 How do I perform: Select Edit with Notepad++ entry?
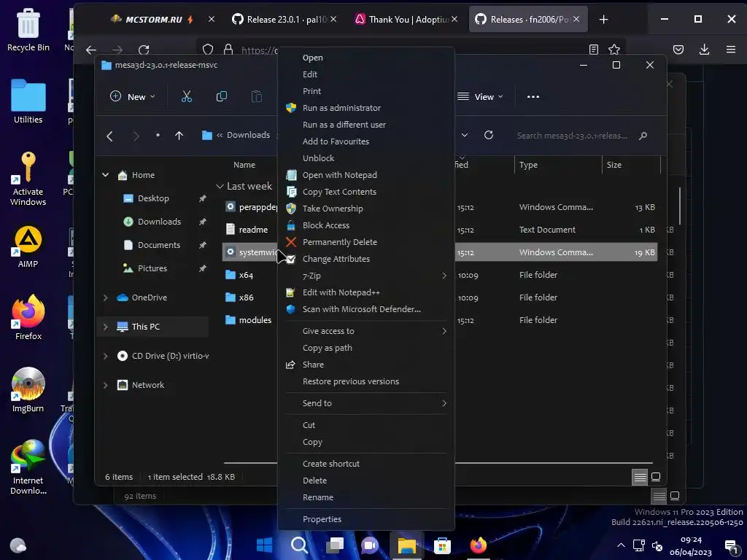coord(366,292)
